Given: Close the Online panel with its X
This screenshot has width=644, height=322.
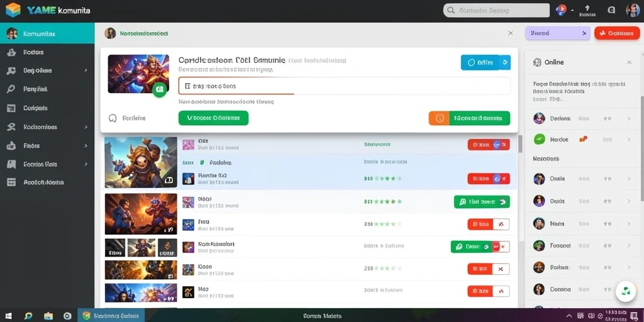Looking at the screenshot, I should [629, 62].
